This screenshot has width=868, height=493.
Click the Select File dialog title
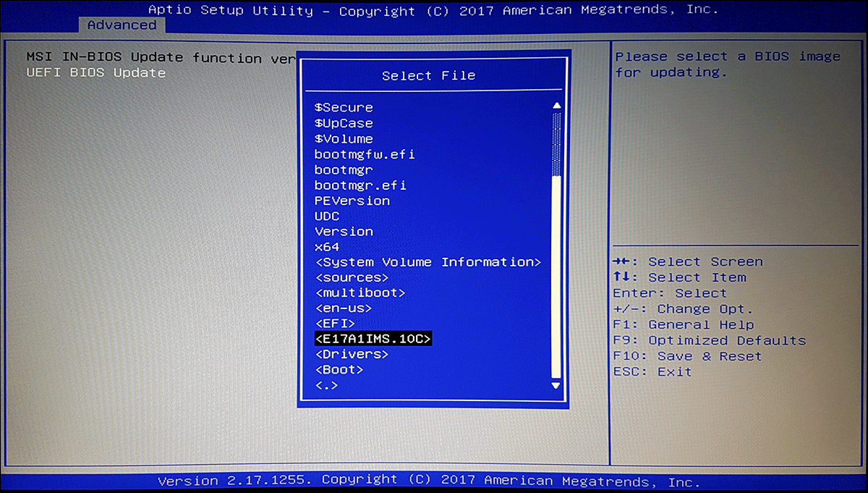[429, 75]
